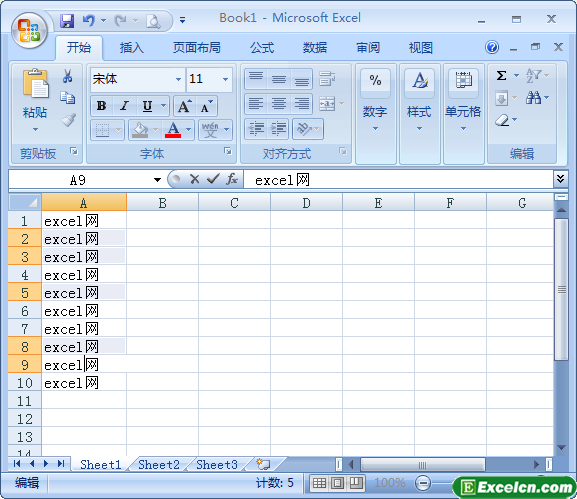Switch to the 插入 ribbon tab
This screenshot has width=577, height=499.
click(x=132, y=48)
